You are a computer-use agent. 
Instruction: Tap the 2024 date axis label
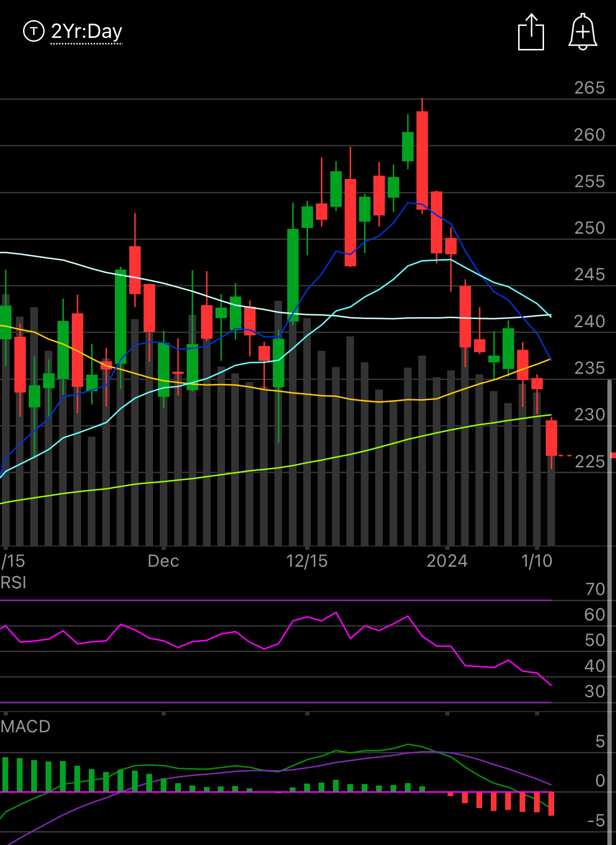(x=447, y=561)
